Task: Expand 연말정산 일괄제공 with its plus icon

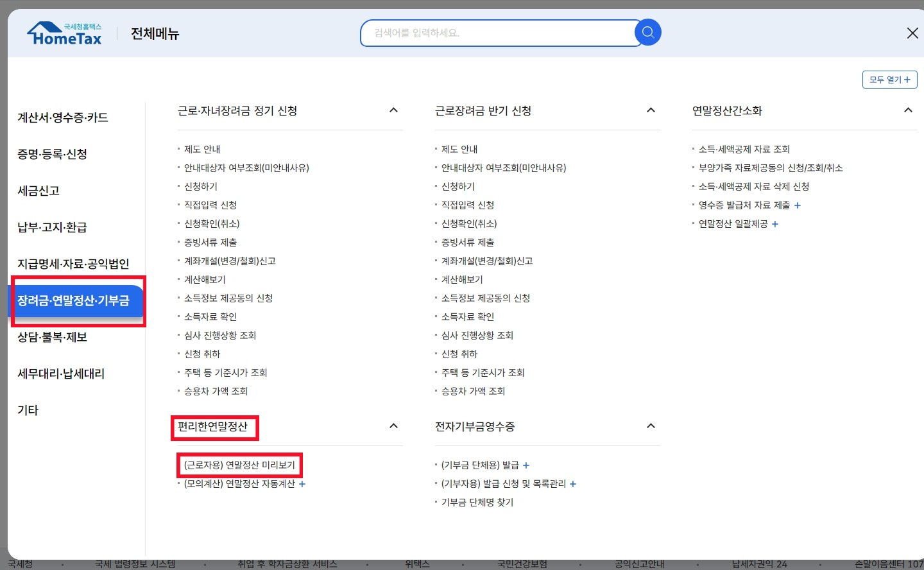Action: 775,224
